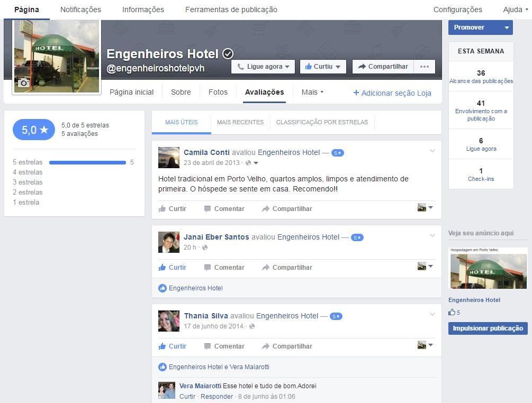Open Vera Maiarotti's comment avatar
This screenshot has height=403, width=532.
pos(167,390)
